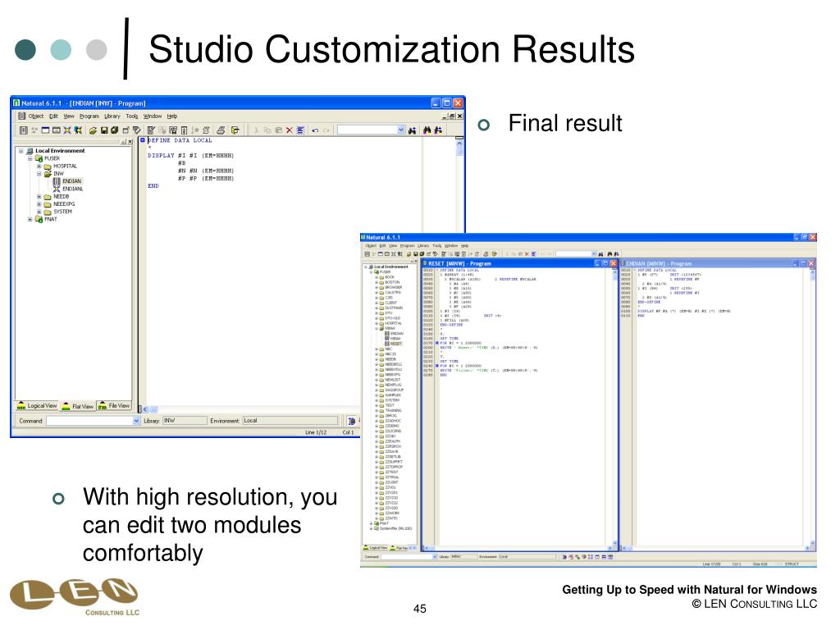Select ENDIANL object in tree

72,189
